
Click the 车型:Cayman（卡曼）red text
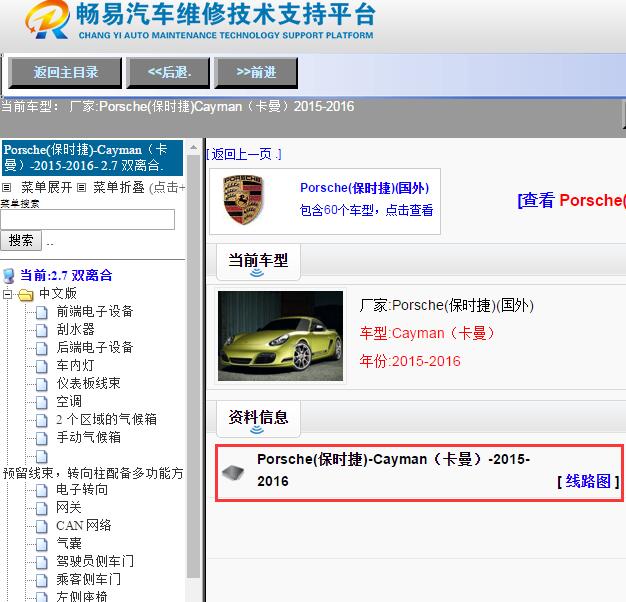427,333
